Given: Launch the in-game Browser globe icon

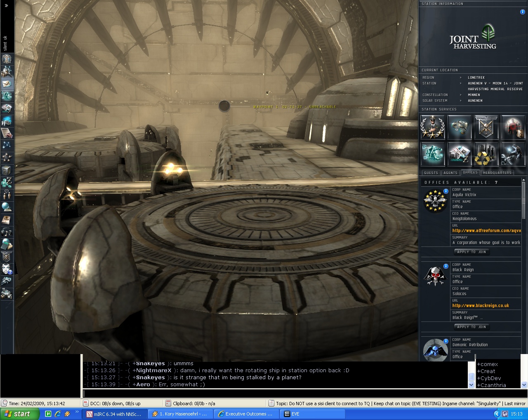Looking at the screenshot, I should [x=7, y=207].
